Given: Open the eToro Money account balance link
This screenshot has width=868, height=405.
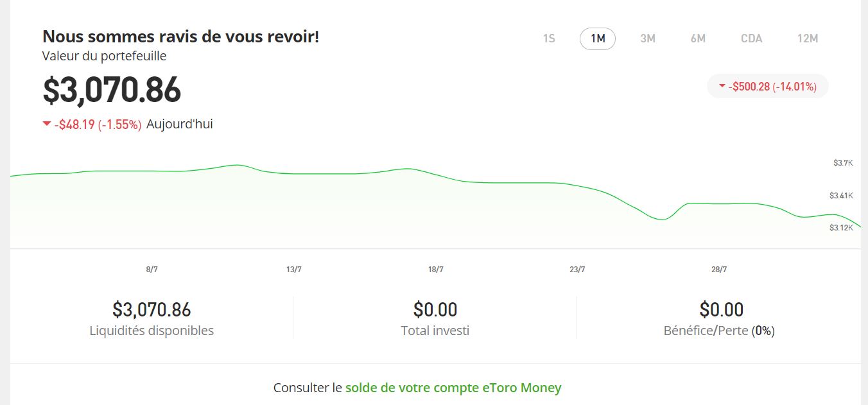Looking at the screenshot, I should tap(453, 388).
